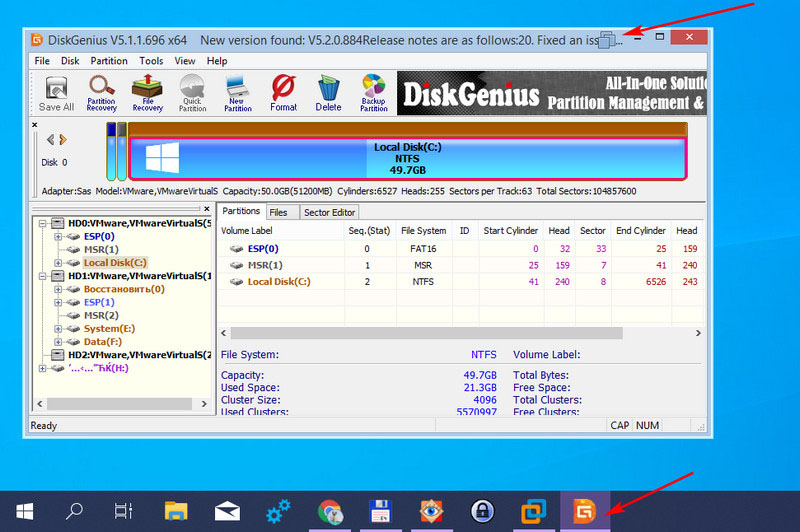Click the File System column header
Image resolution: width=800 pixels, height=532 pixels.
tap(423, 231)
